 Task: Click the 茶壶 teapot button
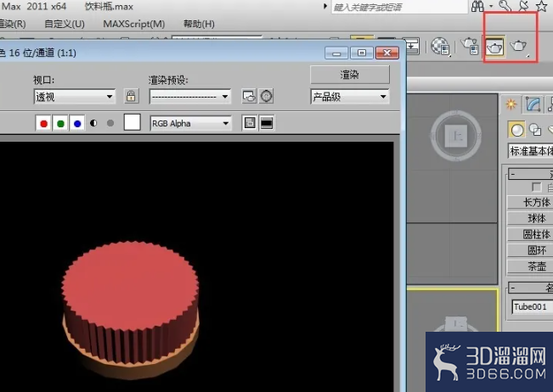click(530, 266)
